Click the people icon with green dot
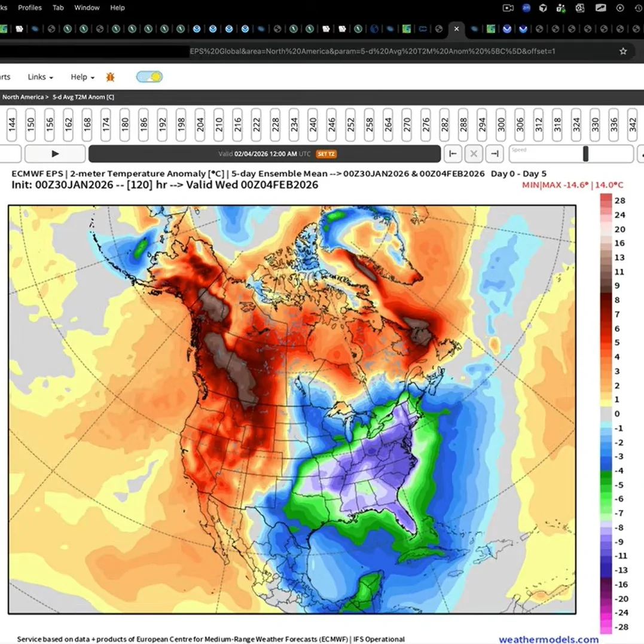This screenshot has height=644, width=644. [x=561, y=8]
